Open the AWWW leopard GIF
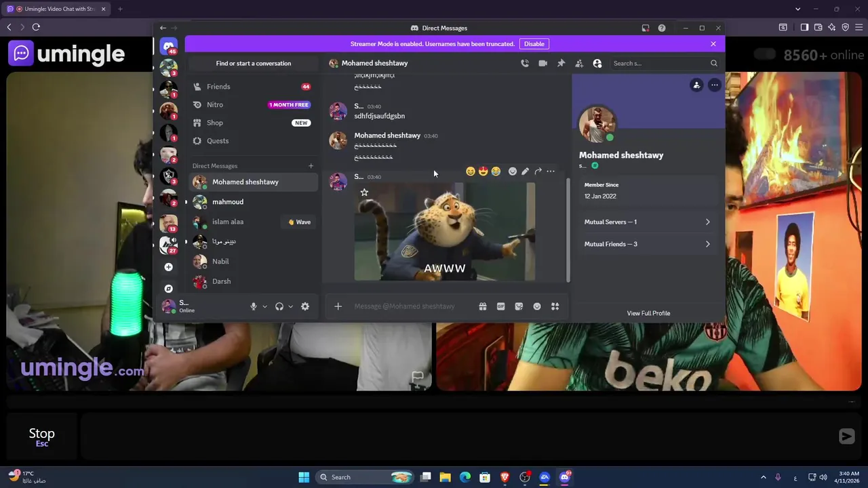Screen dimensions: 868x488 pos(444,231)
